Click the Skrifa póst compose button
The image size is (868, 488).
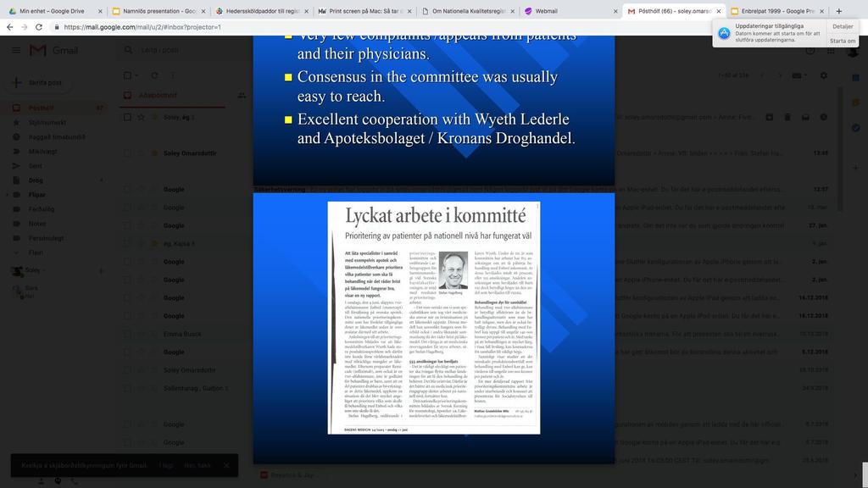[37, 82]
